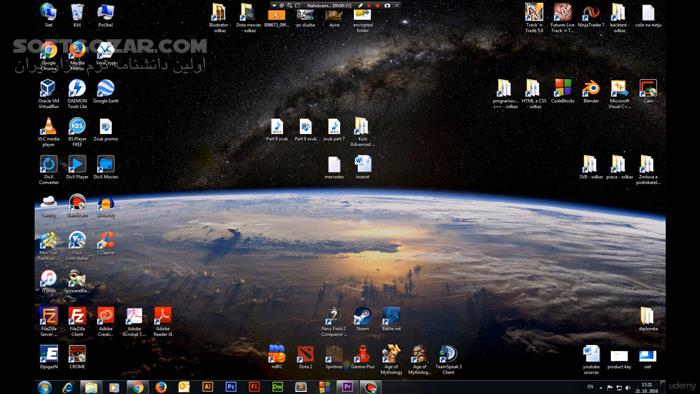Image resolution: width=700 pixels, height=394 pixels.
Task: Launch CCleaner from the desktop
Action: (106, 243)
